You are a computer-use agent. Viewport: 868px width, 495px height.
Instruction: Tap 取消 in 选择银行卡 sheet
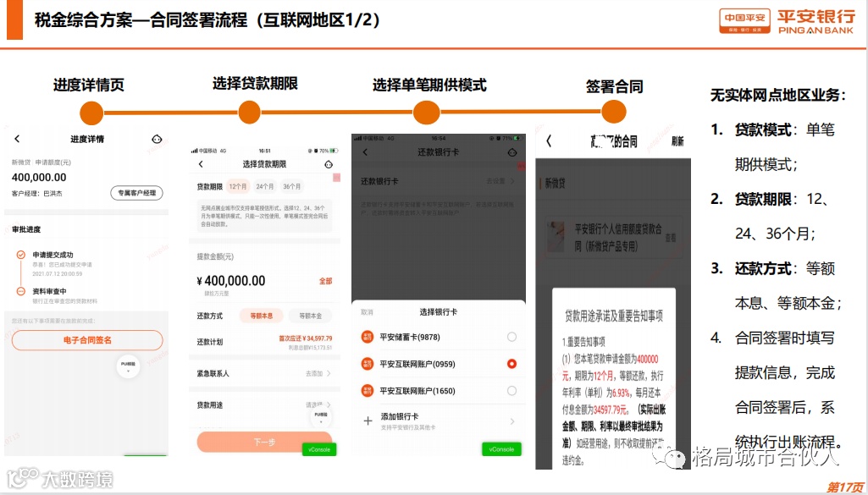tap(367, 312)
